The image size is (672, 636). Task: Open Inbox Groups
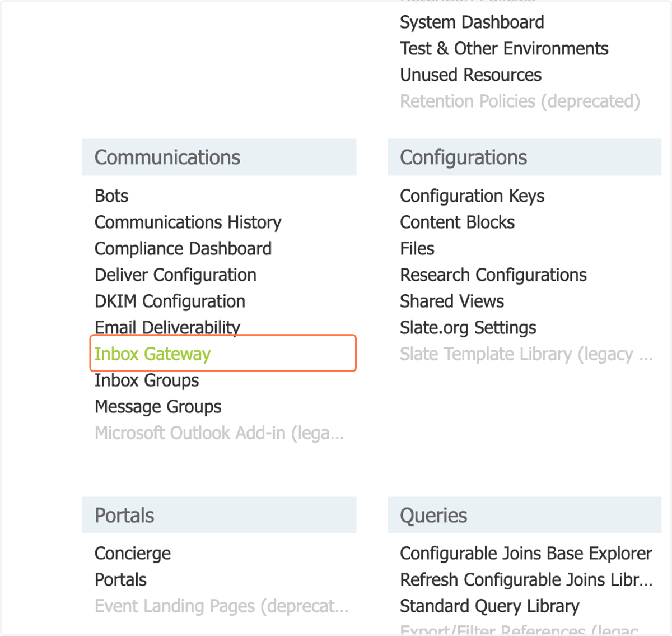(147, 380)
